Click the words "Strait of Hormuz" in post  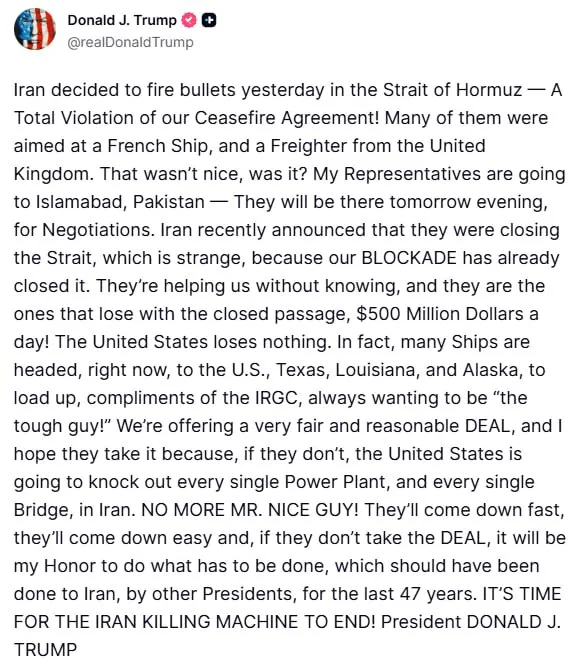click(x=453, y=90)
